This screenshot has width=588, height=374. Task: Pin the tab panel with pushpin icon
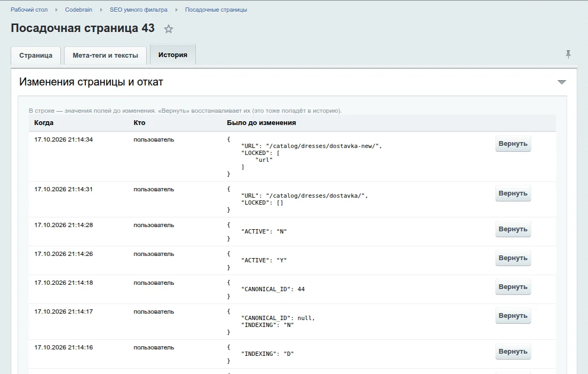point(568,54)
